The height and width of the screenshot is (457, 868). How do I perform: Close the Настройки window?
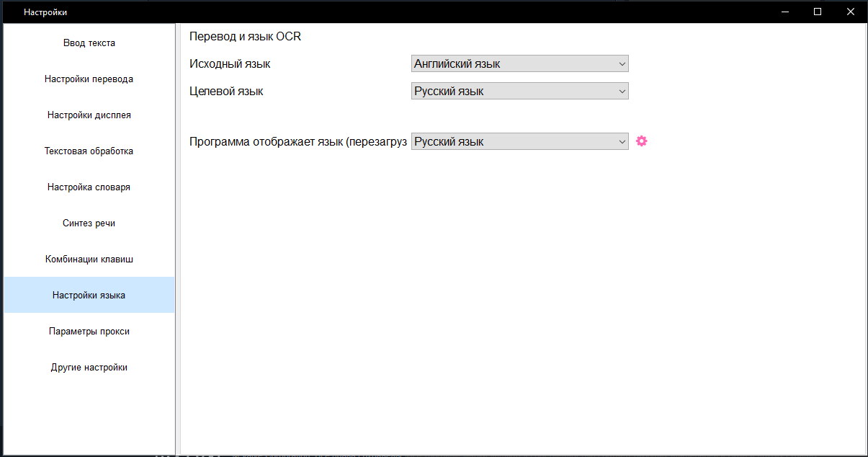851,12
